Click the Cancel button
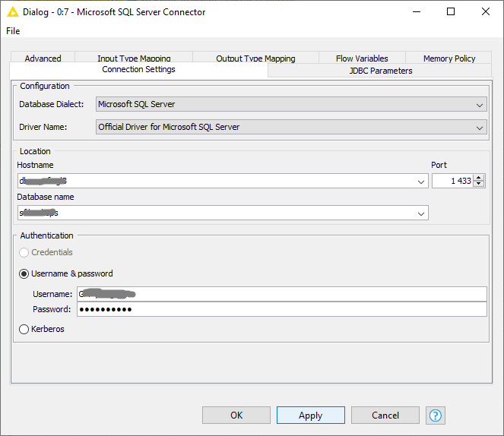The height and width of the screenshot is (436, 504). tap(385, 415)
